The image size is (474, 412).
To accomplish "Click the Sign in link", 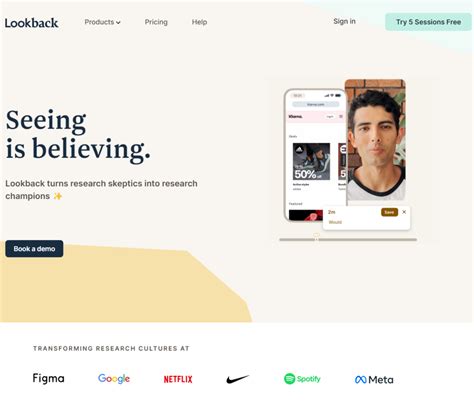I will tap(344, 21).
